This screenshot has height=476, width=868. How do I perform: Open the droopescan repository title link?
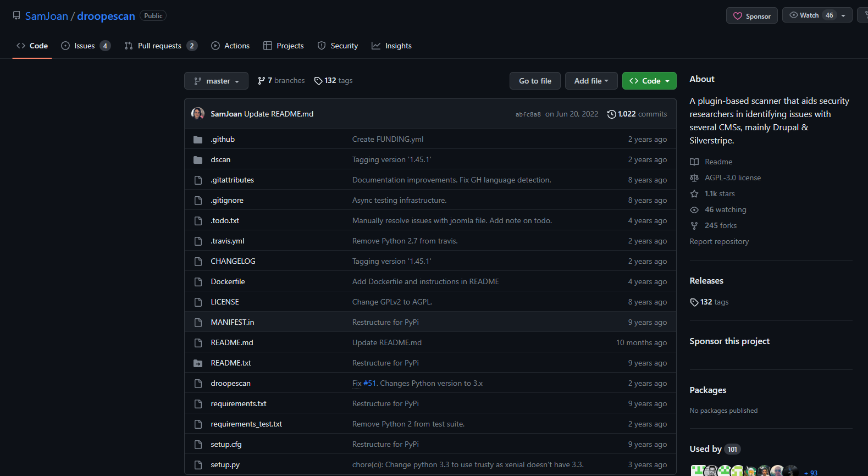tap(106, 16)
